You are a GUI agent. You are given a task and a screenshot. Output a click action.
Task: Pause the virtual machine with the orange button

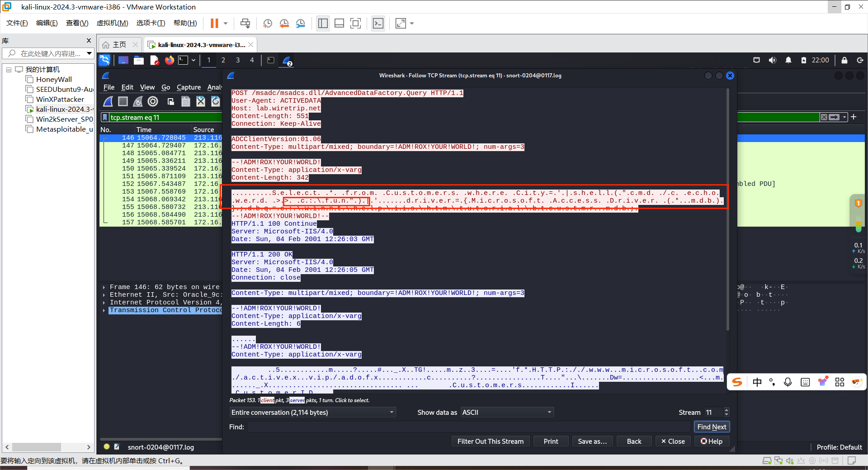214,23
